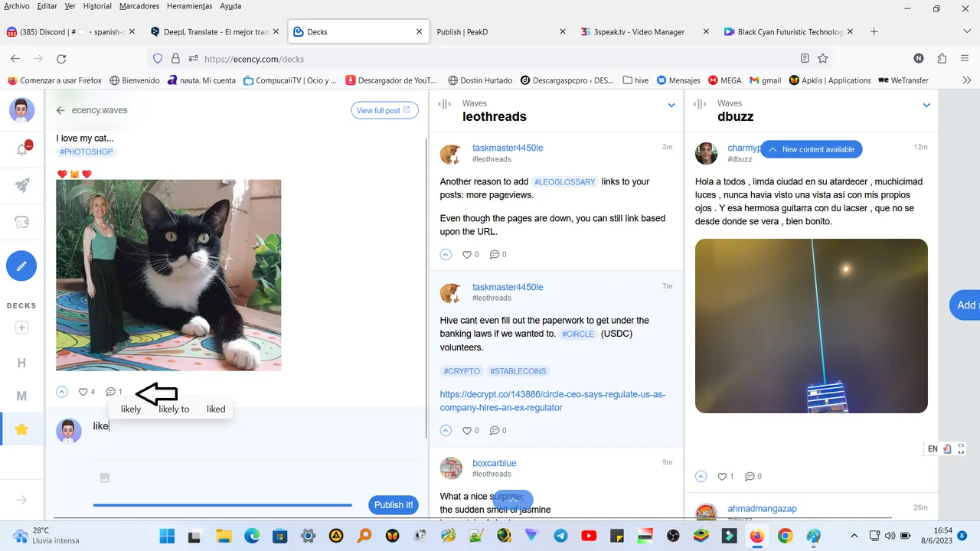Screen dimensions: 980x551
Task: Open the Marcadores menu
Action: (139, 6)
